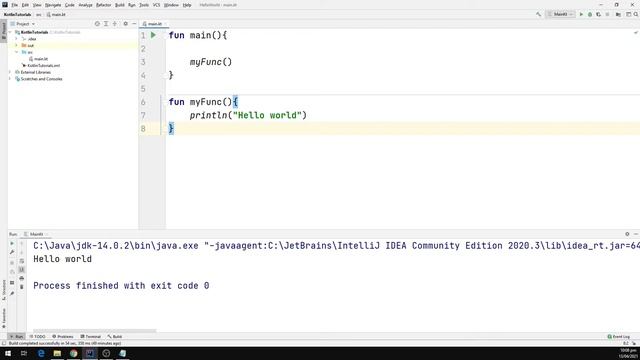This screenshot has height=360, width=640.
Task: Open the Project view dropdown
Action: pyautogui.click(x=23, y=24)
